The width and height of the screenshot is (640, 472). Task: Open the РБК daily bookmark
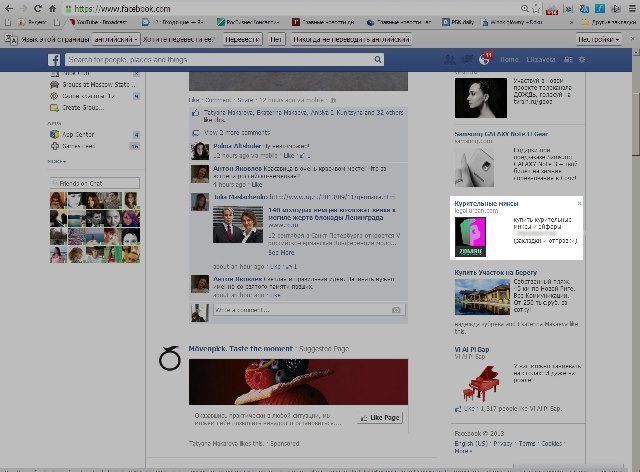click(x=458, y=22)
